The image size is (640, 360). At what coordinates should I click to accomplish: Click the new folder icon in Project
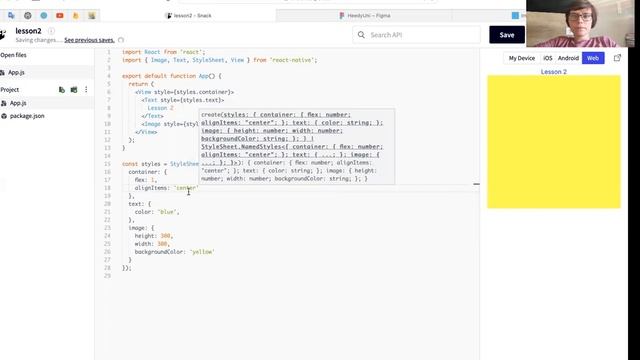pyautogui.click(x=74, y=89)
